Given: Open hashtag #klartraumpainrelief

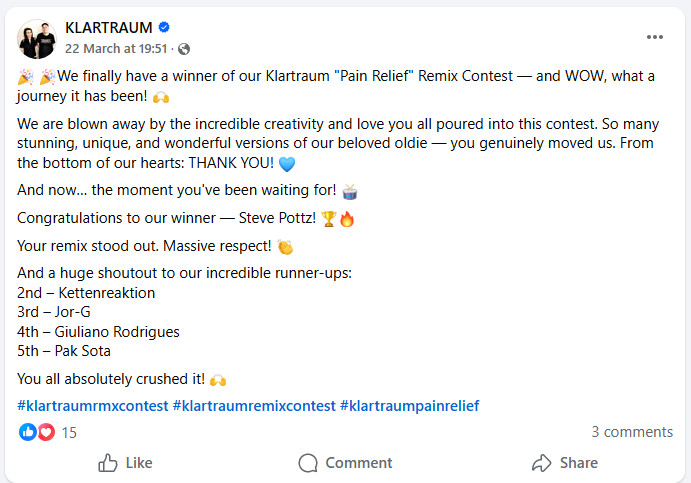Looking at the screenshot, I should point(409,406).
